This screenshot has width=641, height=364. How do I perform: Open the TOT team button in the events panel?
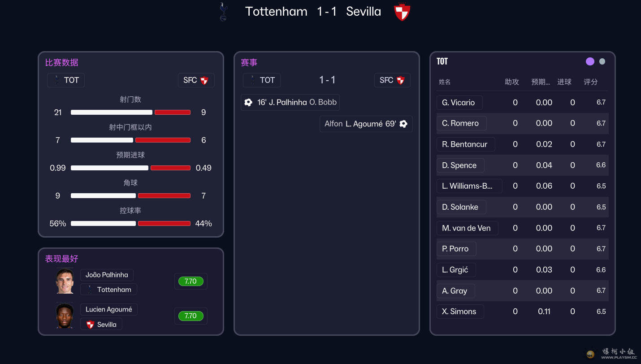click(262, 80)
